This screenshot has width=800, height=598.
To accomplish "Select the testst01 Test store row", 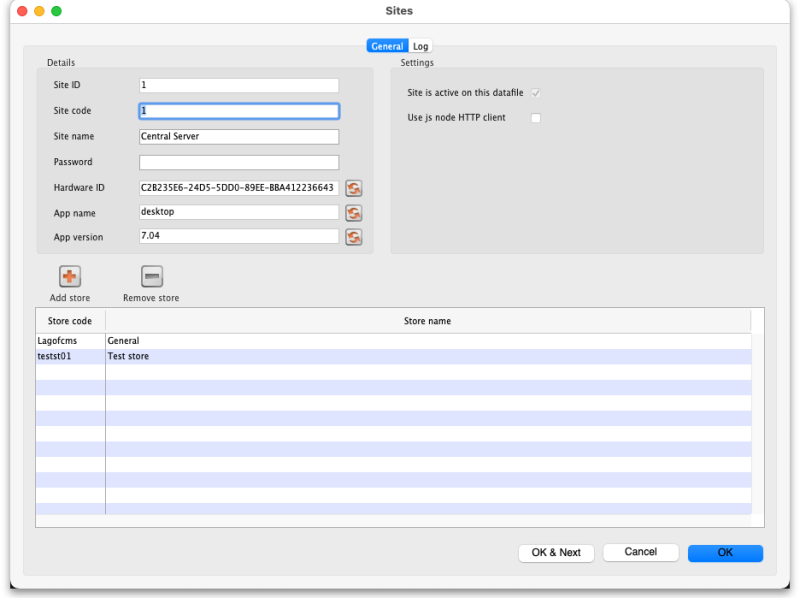I will click(300, 356).
